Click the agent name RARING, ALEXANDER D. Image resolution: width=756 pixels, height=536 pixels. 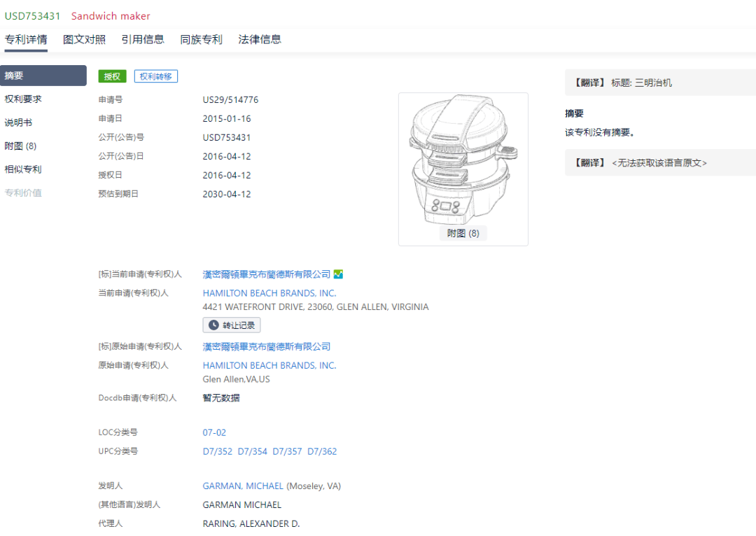(251, 523)
